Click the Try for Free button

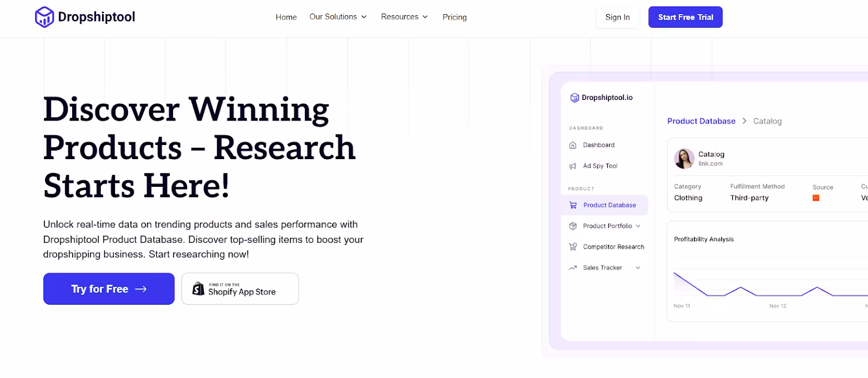coord(109,289)
